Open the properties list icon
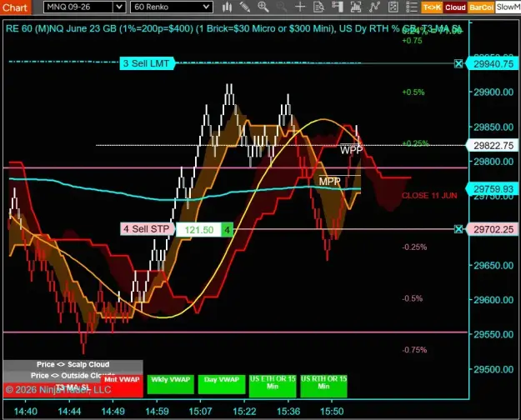Image resolution: width=521 pixels, height=420 pixels. [x=412, y=7]
